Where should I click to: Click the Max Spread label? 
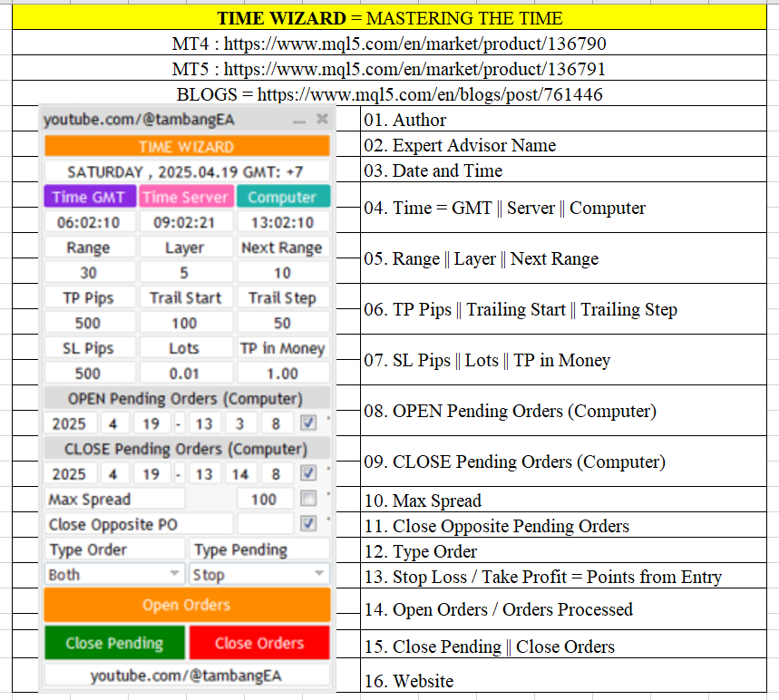[115, 499]
